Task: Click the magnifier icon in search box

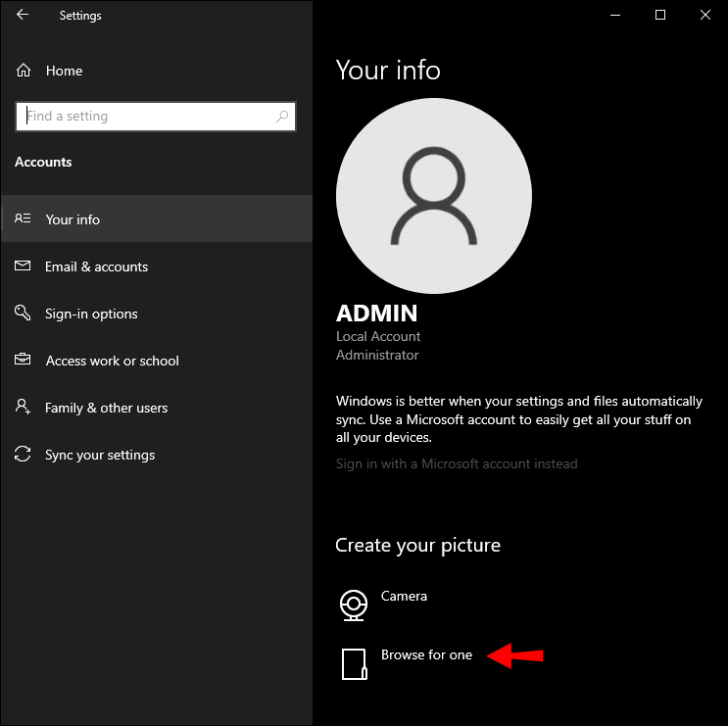Action: click(282, 117)
